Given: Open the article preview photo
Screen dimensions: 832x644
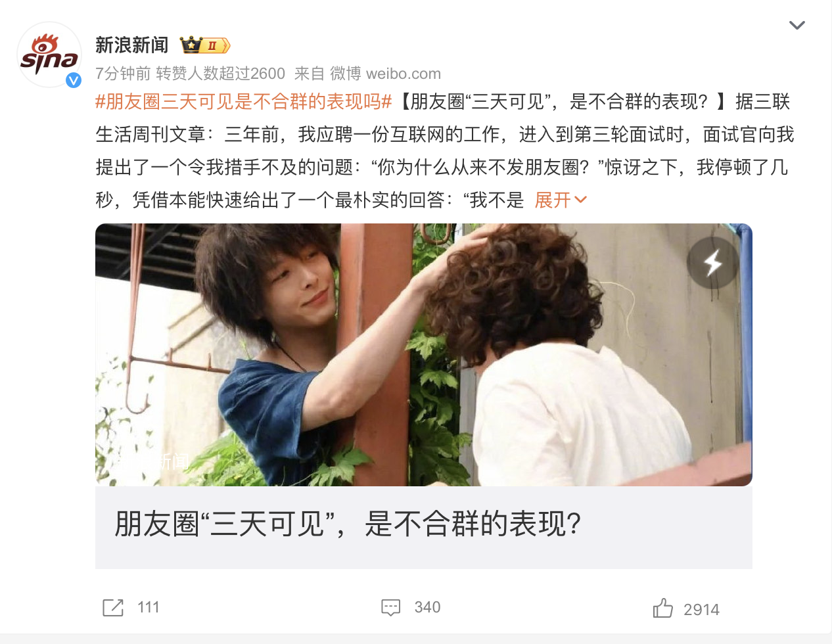Looking at the screenshot, I should 424,355.
